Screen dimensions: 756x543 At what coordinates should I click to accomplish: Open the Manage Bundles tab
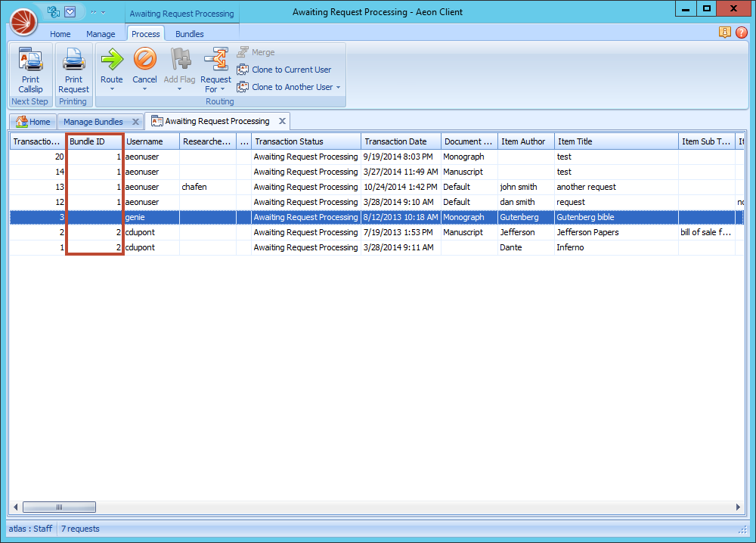[x=94, y=121]
